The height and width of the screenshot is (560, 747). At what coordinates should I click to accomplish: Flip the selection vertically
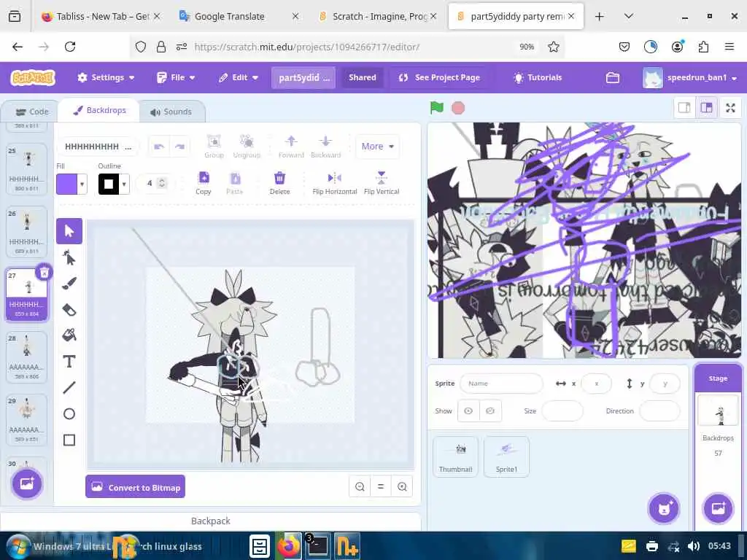click(x=381, y=183)
